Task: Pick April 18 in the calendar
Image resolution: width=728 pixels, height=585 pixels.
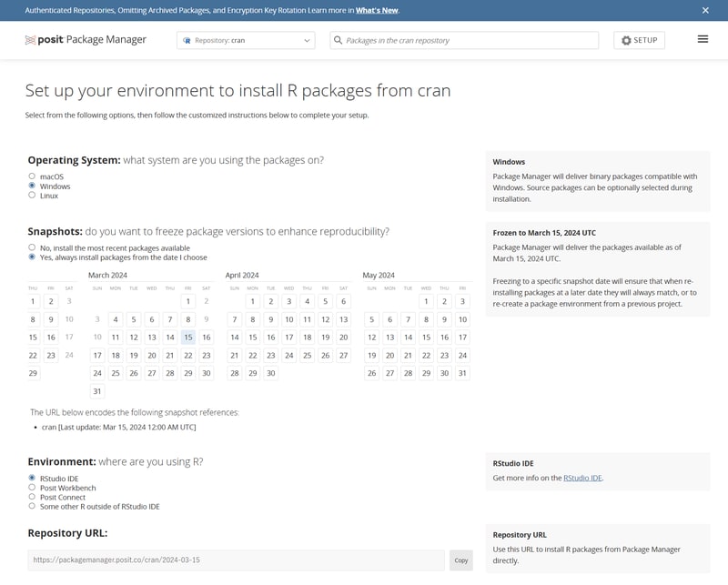Action: click(x=307, y=337)
